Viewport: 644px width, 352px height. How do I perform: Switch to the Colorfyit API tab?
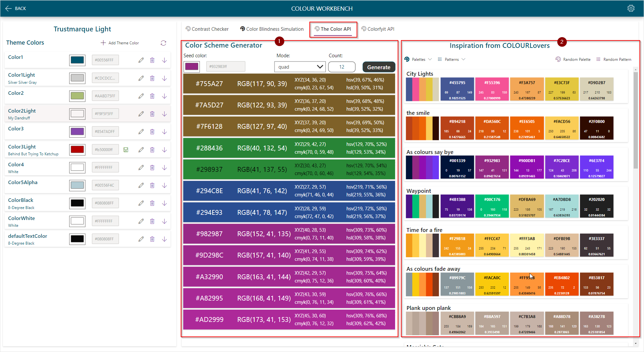pos(378,29)
